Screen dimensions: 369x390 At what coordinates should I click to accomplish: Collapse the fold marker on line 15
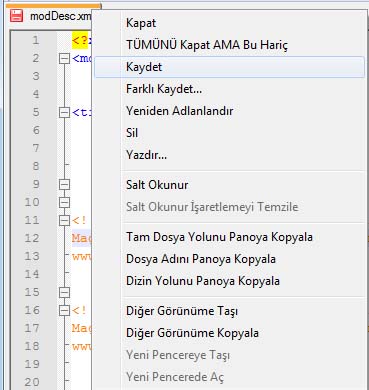(64, 293)
